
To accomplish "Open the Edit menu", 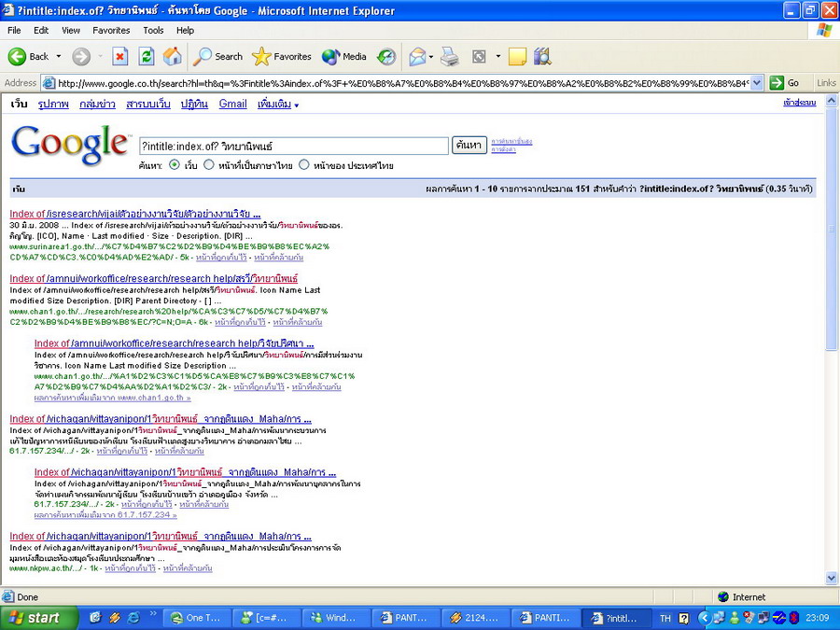I will click(41, 31).
